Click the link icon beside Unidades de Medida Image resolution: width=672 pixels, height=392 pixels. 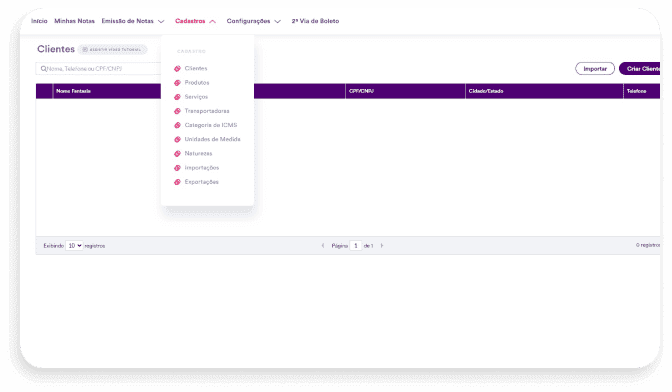pos(177,139)
